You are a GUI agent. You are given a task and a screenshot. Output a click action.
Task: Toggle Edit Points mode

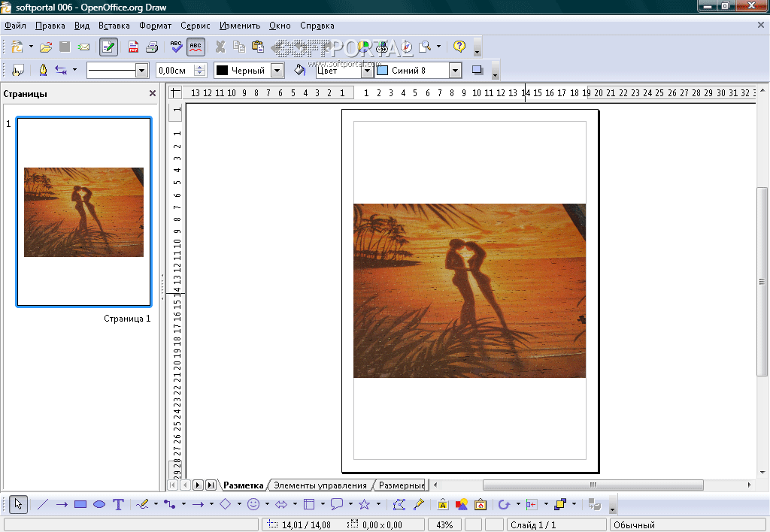click(399, 504)
